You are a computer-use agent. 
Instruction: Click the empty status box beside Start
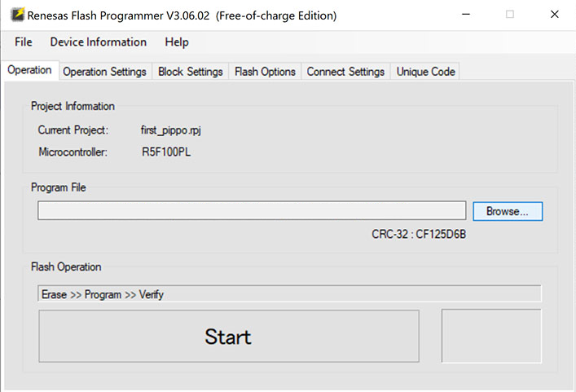[491, 336]
